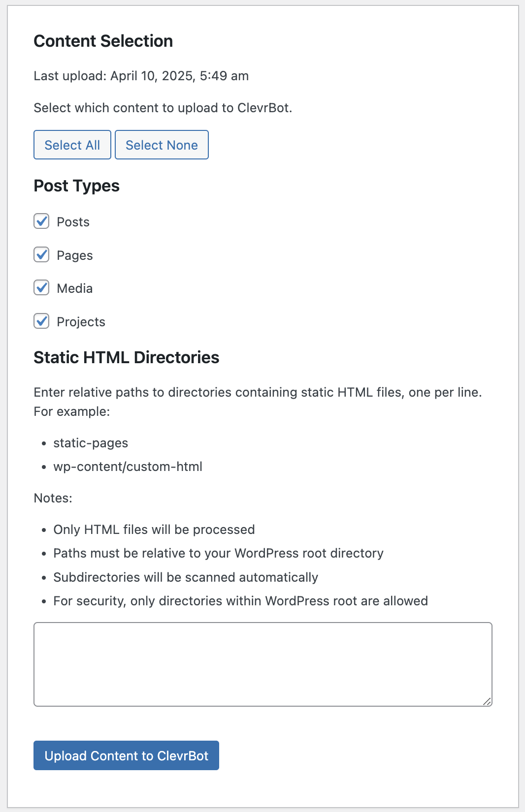Click the wp-content/custom-html example path

coord(128,467)
